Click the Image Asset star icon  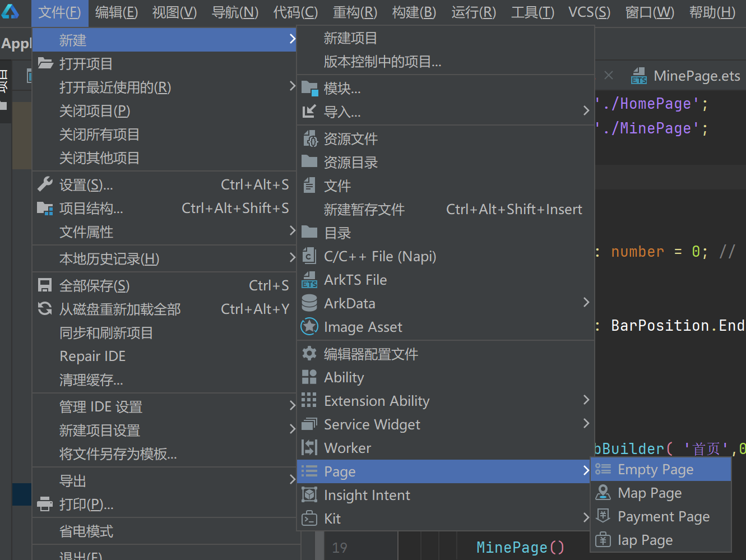click(x=309, y=326)
